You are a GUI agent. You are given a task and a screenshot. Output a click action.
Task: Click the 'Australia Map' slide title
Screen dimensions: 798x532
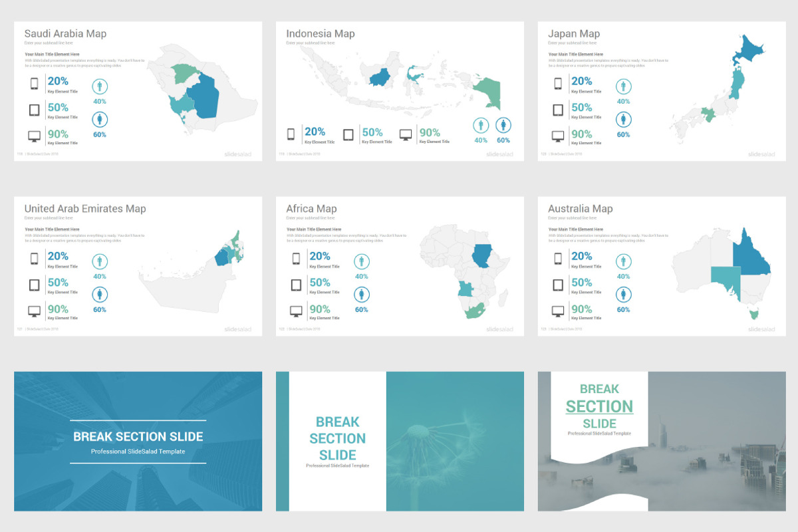(581, 209)
